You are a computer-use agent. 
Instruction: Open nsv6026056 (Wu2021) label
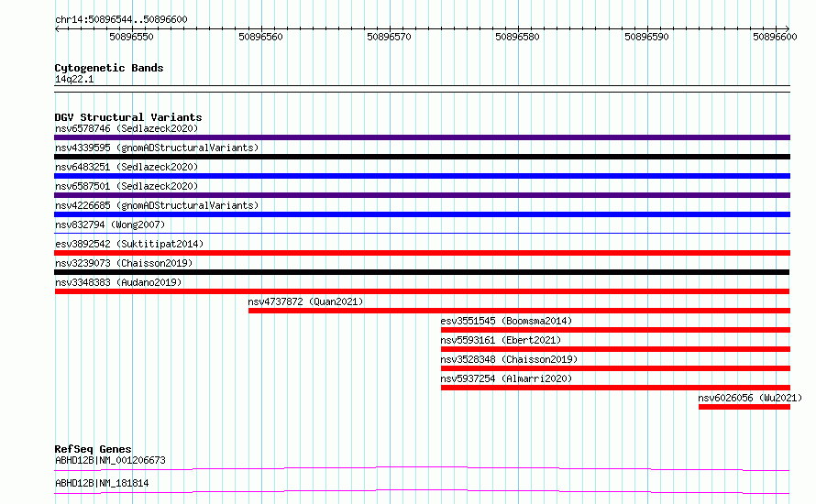point(750,398)
